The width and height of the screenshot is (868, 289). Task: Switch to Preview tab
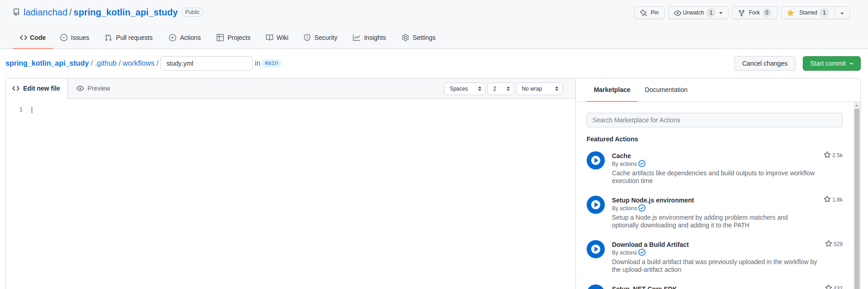(93, 88)
